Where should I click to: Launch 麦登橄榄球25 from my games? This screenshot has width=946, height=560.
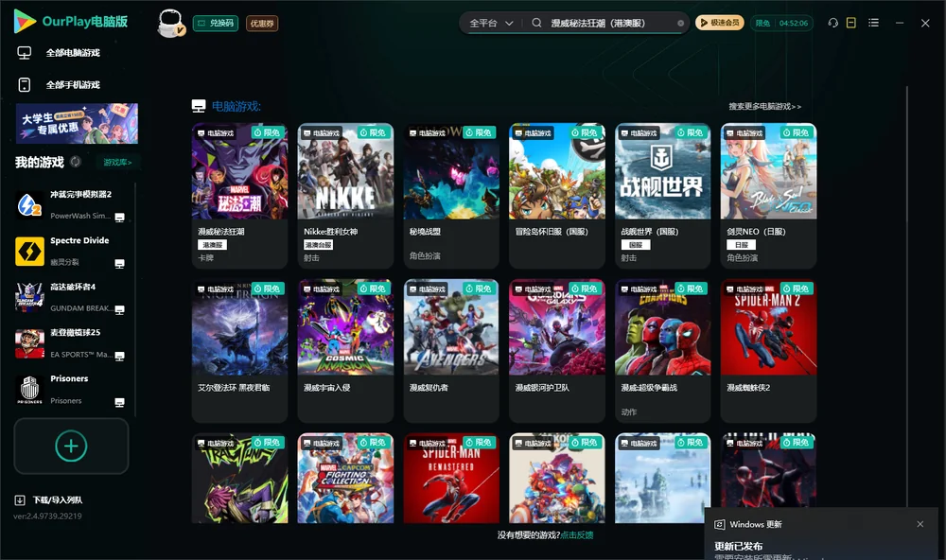pyautogui.click(x=71, y=343)
